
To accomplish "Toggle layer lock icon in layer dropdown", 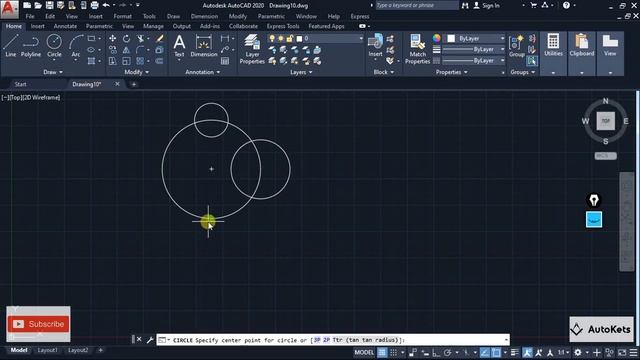I will click(x=289, y=38).
